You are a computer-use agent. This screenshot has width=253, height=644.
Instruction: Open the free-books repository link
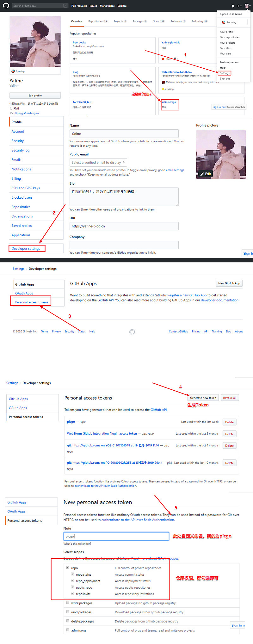pos(79,42)
